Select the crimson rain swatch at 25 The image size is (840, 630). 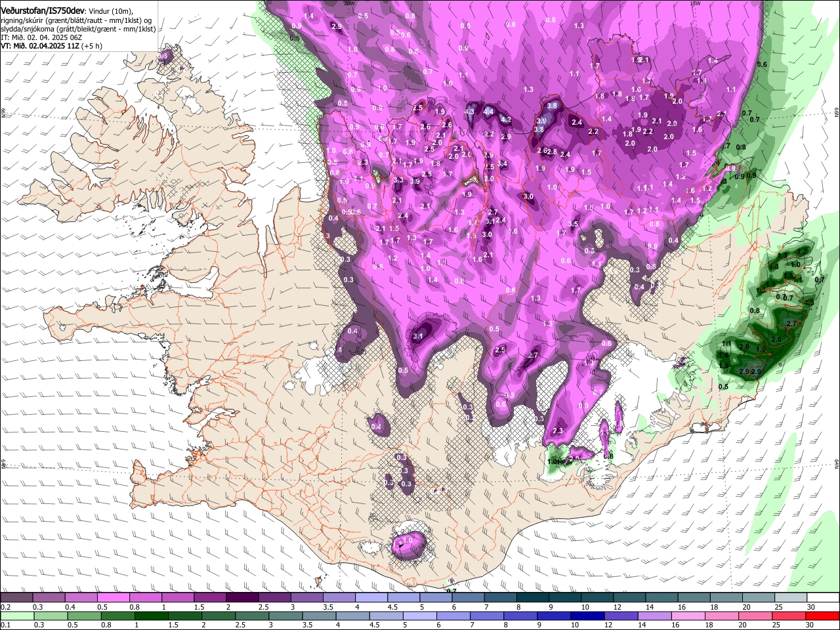pyautogui.click(x=789, y=616)
